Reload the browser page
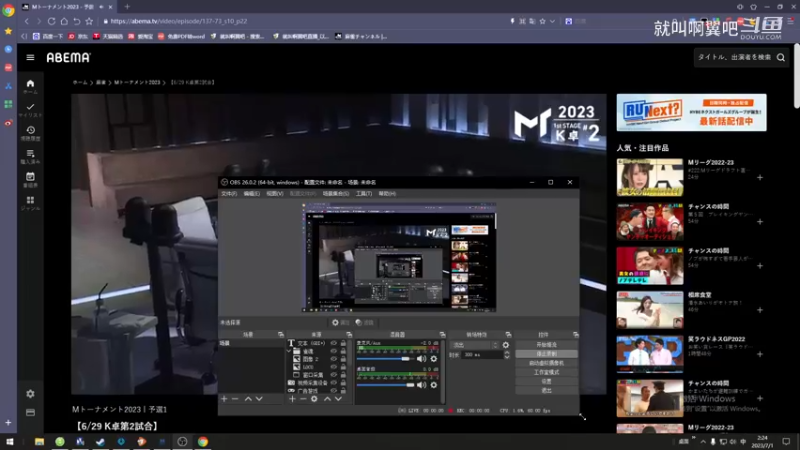The height and width of the screenshot is (450, 800). [52, 21]
